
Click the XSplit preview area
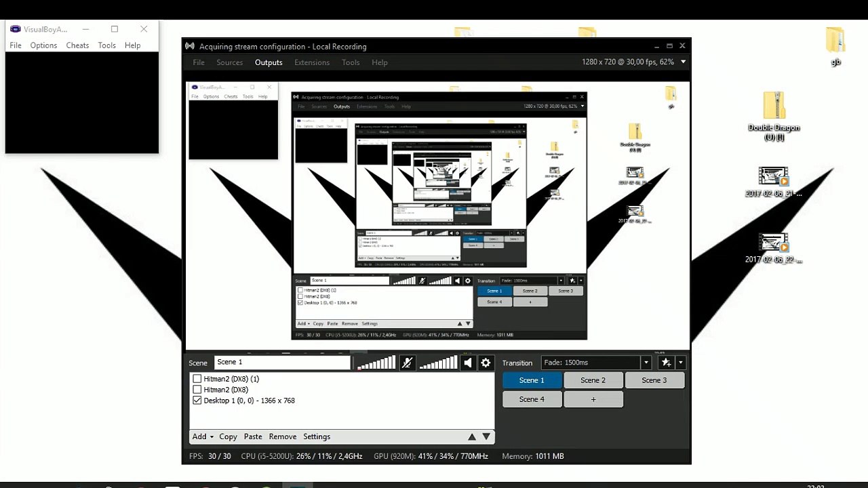pos(437,216)
